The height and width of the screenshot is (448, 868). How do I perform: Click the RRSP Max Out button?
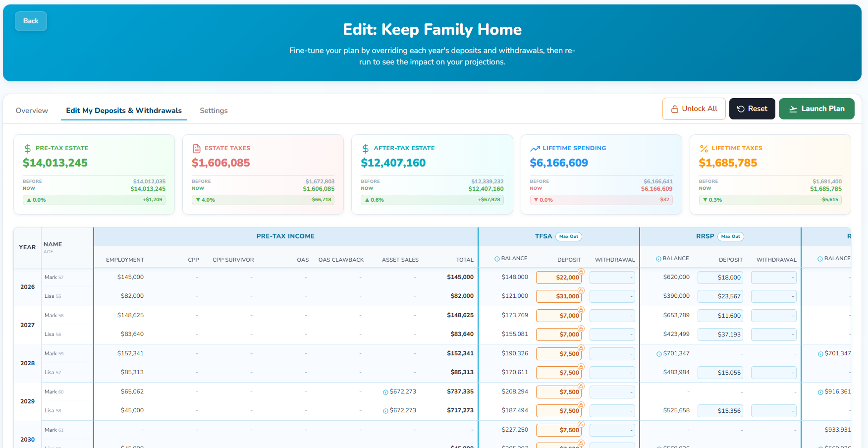click(731, 236)
